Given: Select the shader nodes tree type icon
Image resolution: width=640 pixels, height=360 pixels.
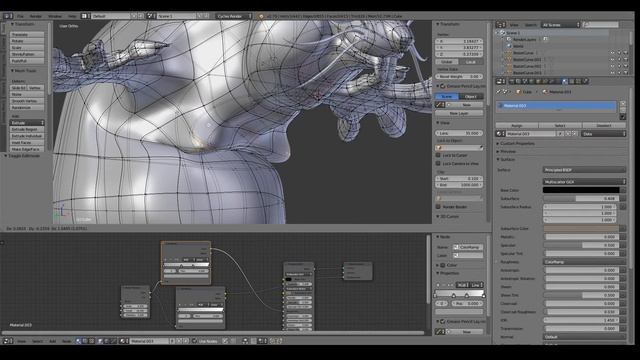Looking at the screenshot, I should tap(78, 341).
